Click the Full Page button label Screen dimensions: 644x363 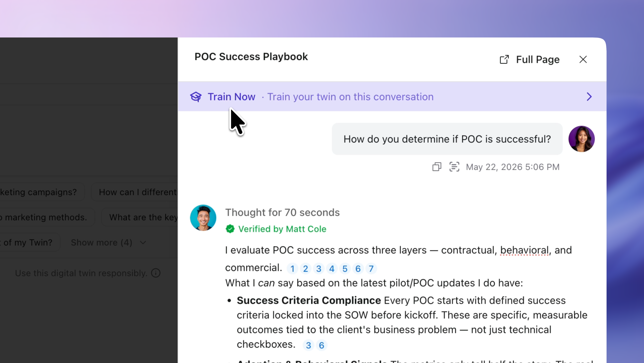[x=538, y=59]
